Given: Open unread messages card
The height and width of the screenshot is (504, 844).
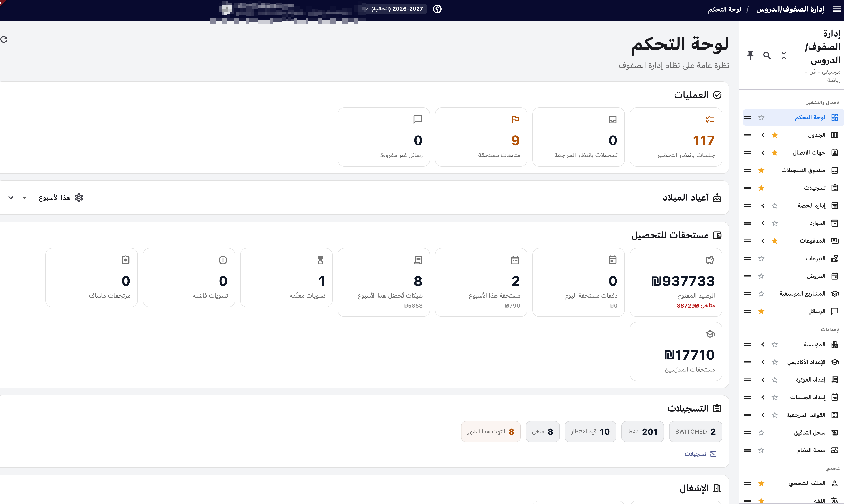Looking at the screenshot, I should pos(384,137).
